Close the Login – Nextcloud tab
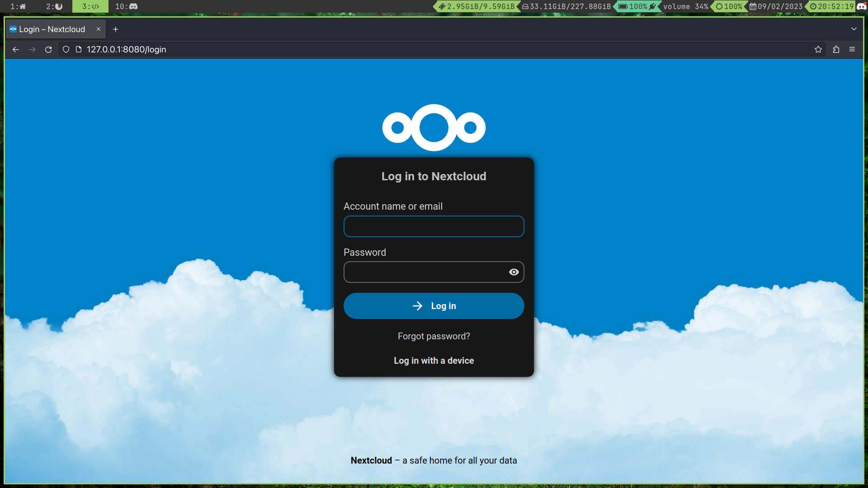 point(99,29)
